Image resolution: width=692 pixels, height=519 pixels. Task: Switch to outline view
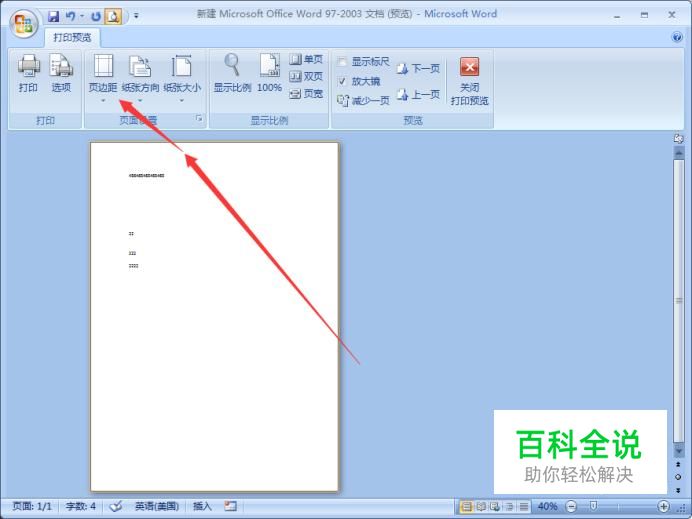509,506
